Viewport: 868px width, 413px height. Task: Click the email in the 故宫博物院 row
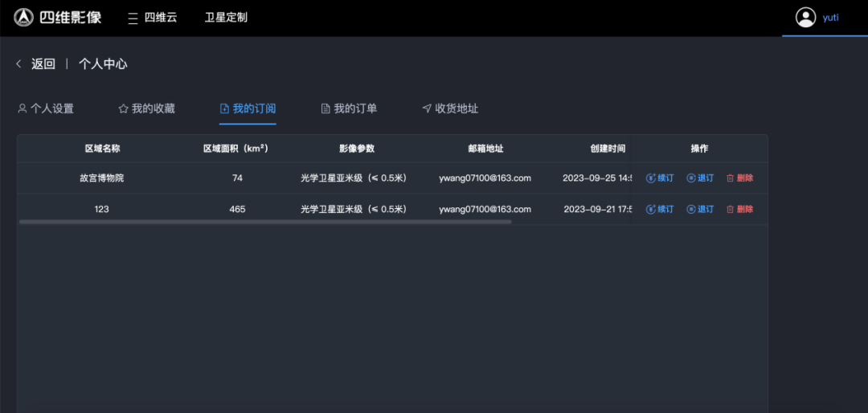(485, 178)
